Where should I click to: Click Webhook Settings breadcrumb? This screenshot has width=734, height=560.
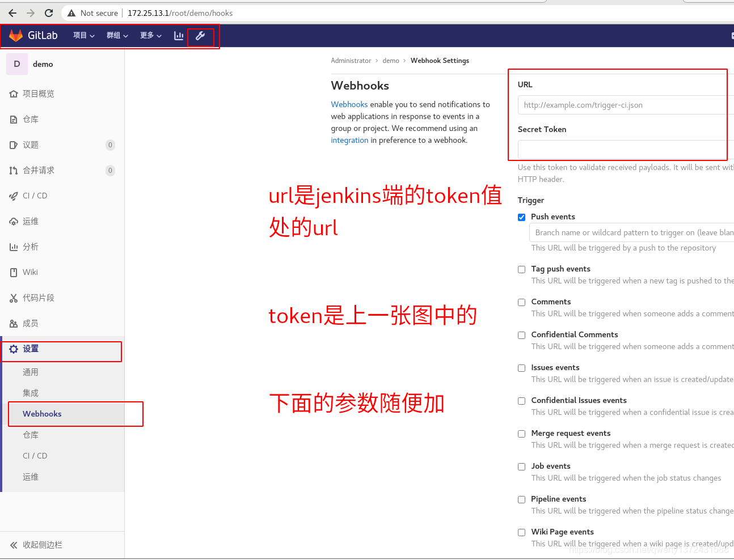point(440,61)
